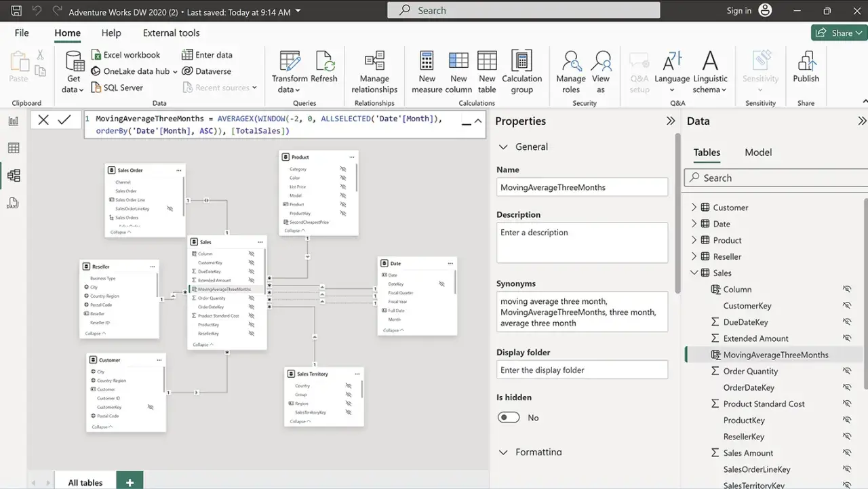Click the Display folder field
The image size is (868, 489).
pyautogui.click(x=582, y=370)
